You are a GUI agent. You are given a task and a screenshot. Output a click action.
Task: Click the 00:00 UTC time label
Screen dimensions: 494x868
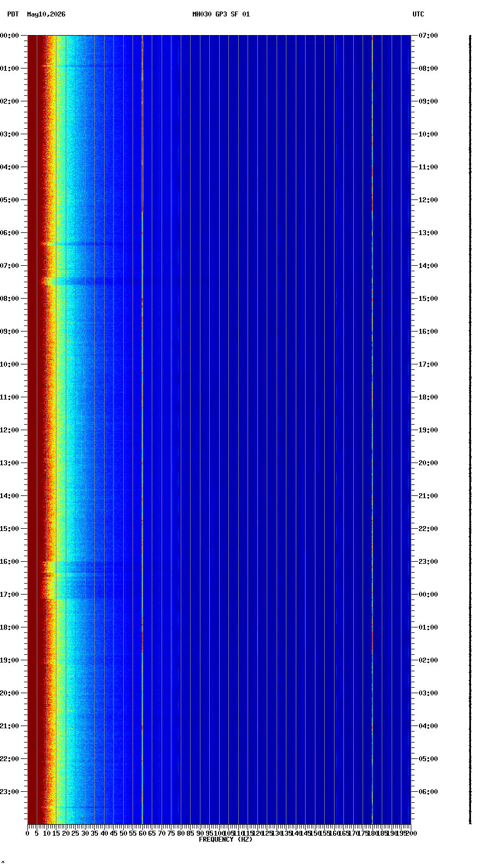coord(428,595)
